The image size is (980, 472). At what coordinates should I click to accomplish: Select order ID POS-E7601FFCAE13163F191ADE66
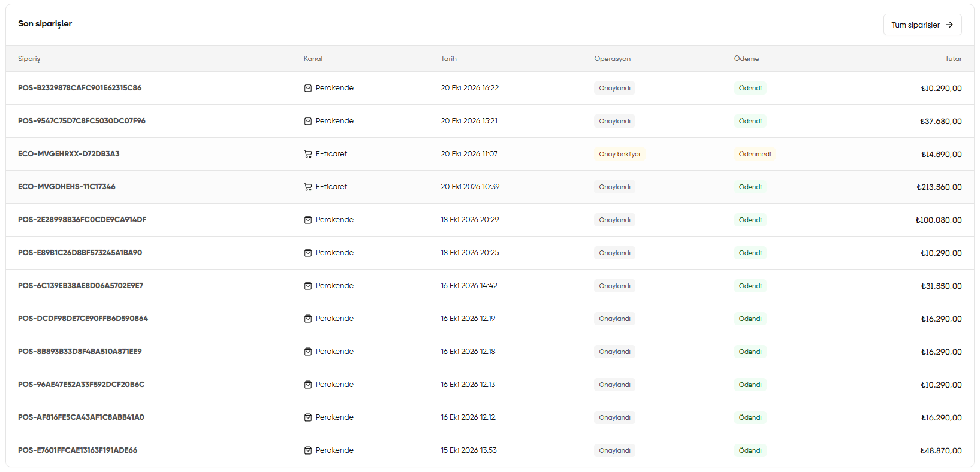point(78,450)
